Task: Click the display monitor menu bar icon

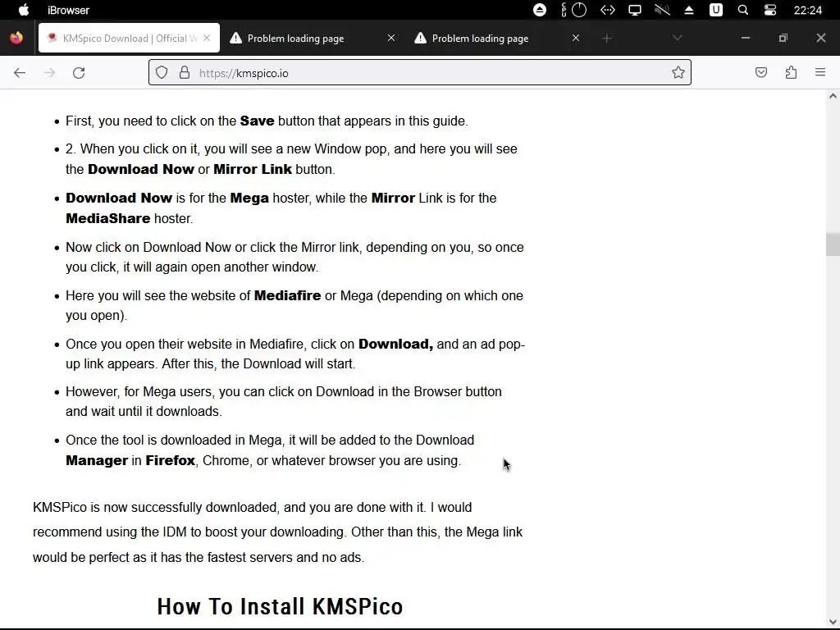Action: click(x=635, y=10)
